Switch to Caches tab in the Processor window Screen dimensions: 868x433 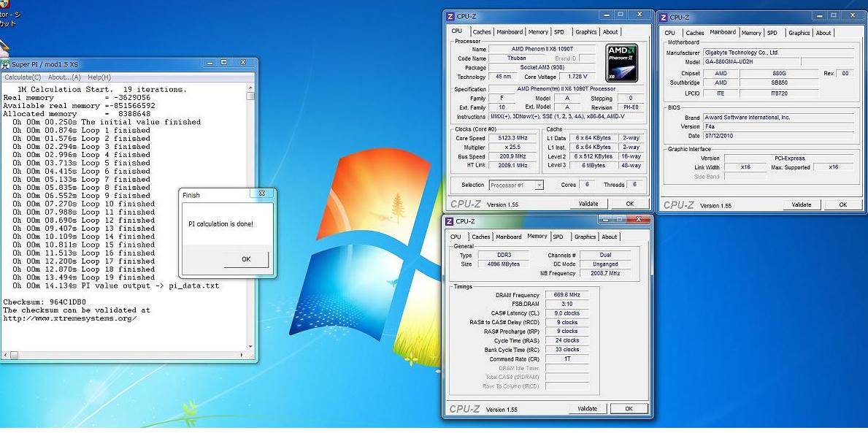tap(482, 32)
